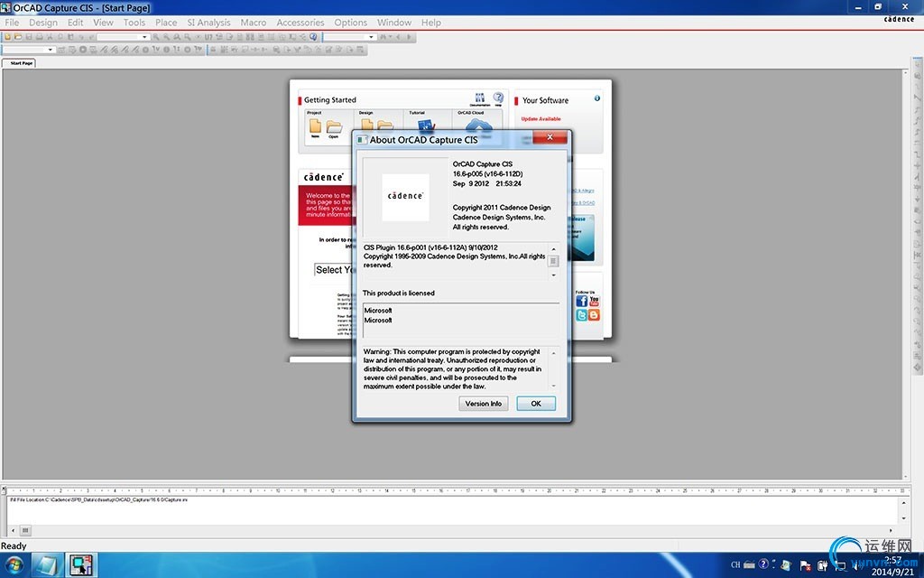This screenshot has height=578, width=924.
Task: Close the About OrCAD Capture CIS dialog
Action: pos(550,137)
